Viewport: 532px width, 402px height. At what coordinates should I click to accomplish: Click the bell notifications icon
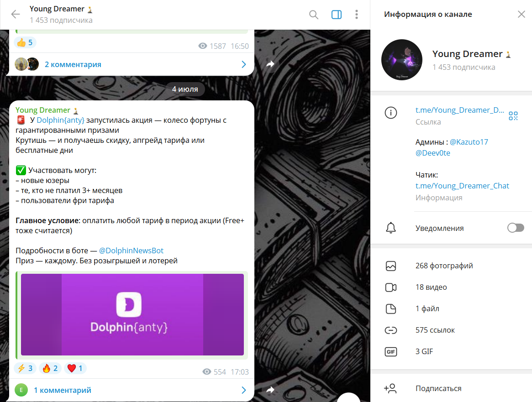tap(391, 228)
